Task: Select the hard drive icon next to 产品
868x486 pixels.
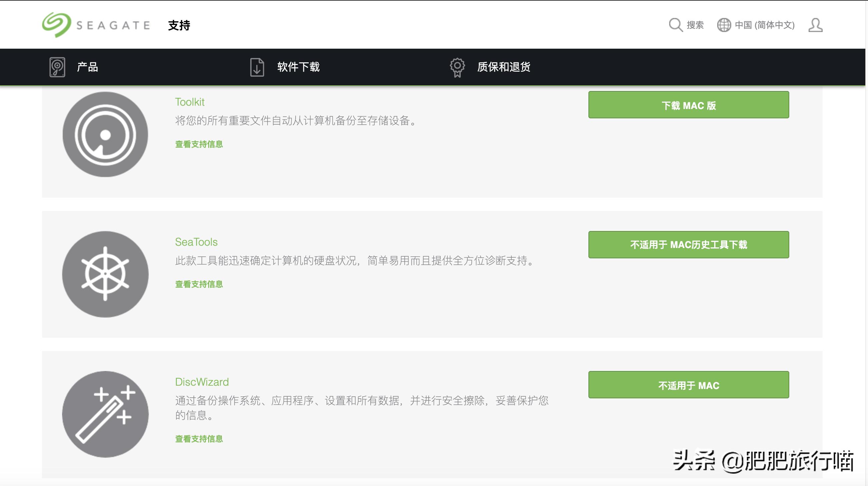Action: (x=57, y=66)
